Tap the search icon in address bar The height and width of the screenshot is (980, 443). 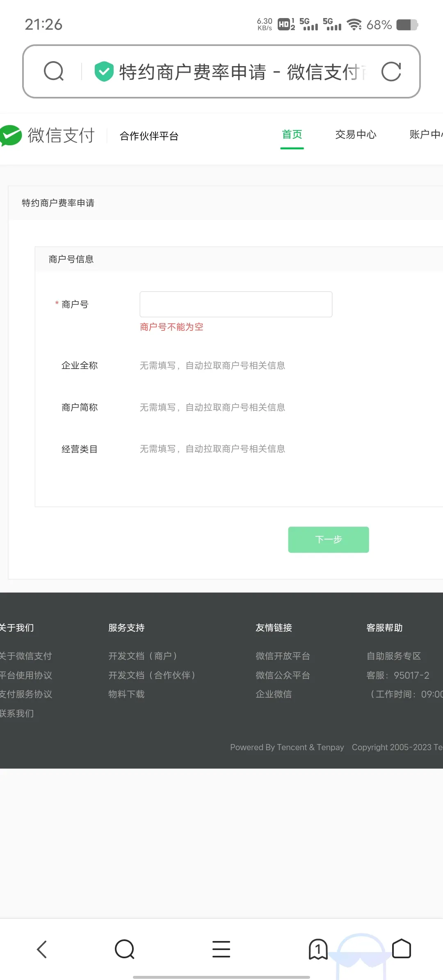click(54, 71)
